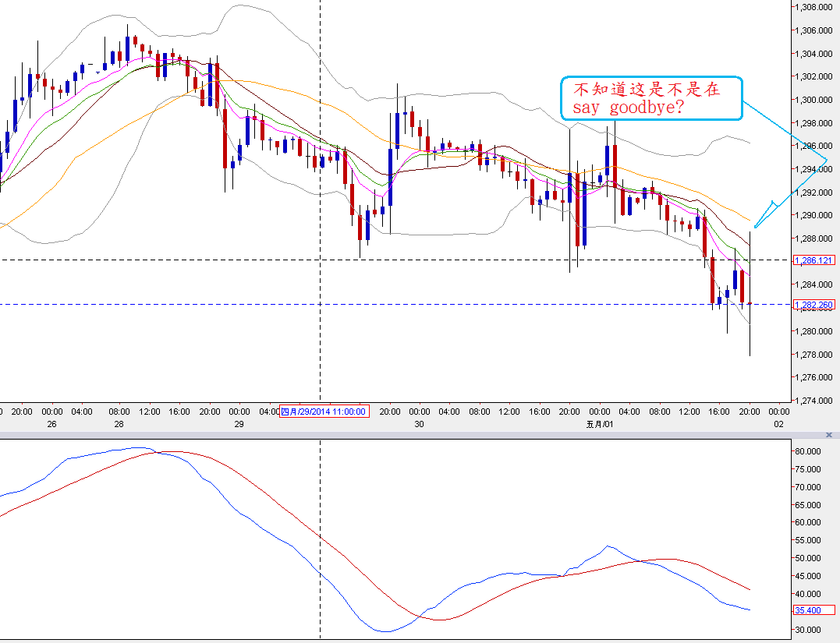840x643 pixels.
Task: Select the 'say goodbye?' text annotation box
Action: coord(651,98)
